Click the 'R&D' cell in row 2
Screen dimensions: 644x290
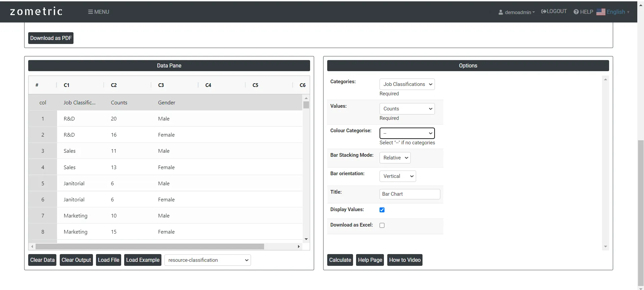(81, 135)
